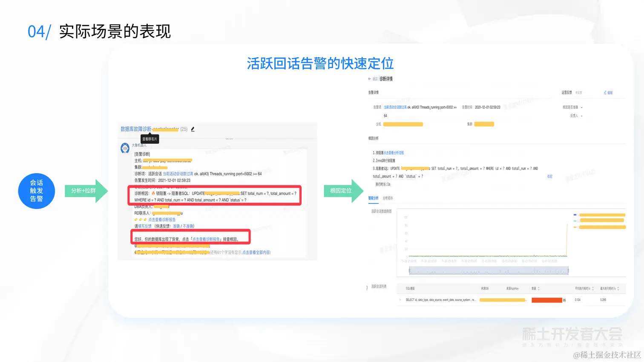This screenshot has width=644, height=362.
Task: Expand the SELECT id, data_type SQL row
Action: pos(400,300)
